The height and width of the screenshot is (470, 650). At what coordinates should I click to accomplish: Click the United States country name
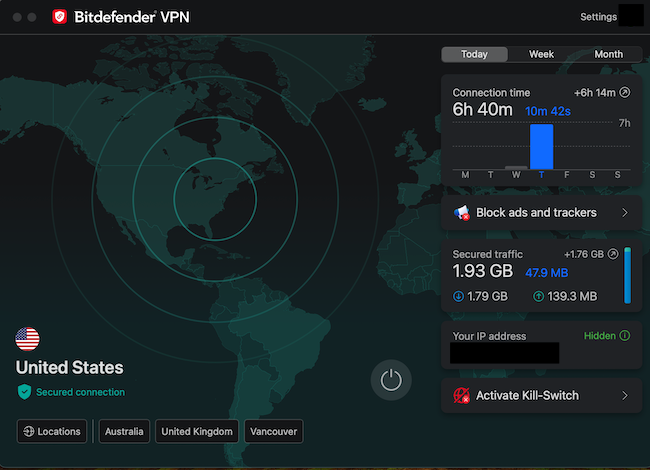click(69, 368)
